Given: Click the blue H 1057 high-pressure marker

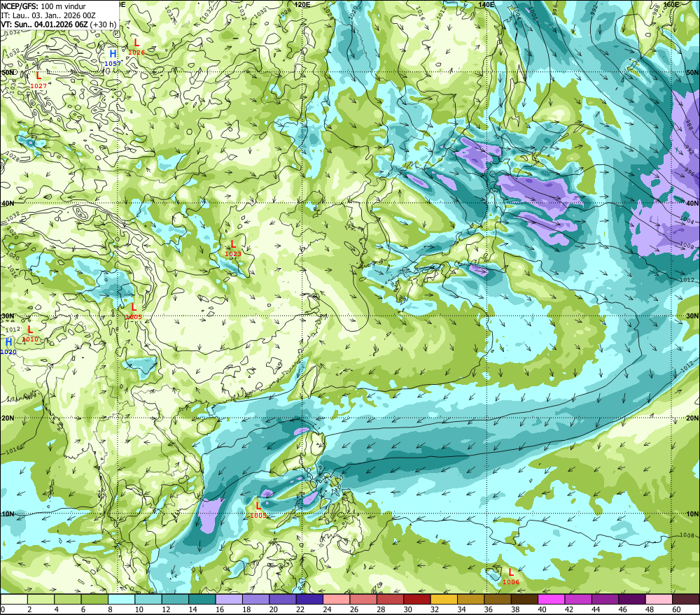Looking at the screenshot, I should point(113,58).
